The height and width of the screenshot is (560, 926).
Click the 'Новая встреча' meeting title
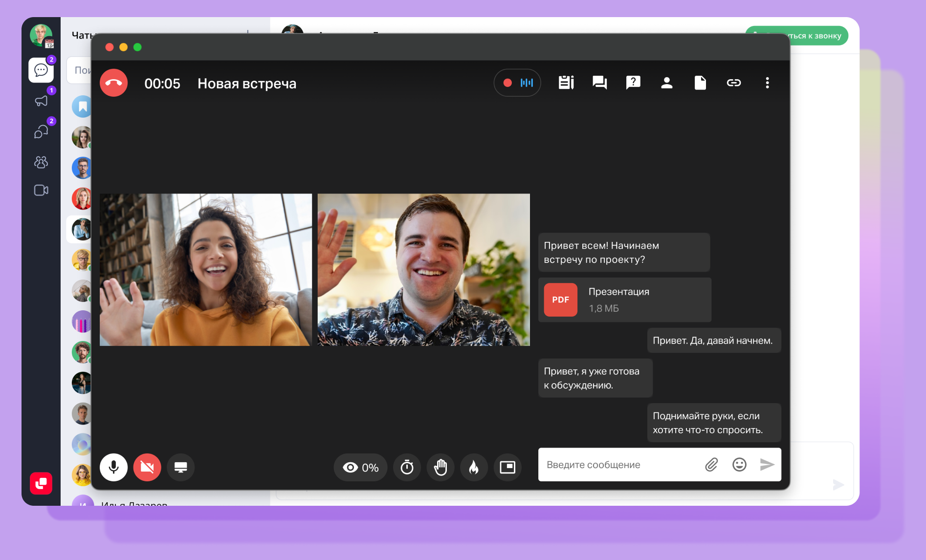[x=247, y=84]
